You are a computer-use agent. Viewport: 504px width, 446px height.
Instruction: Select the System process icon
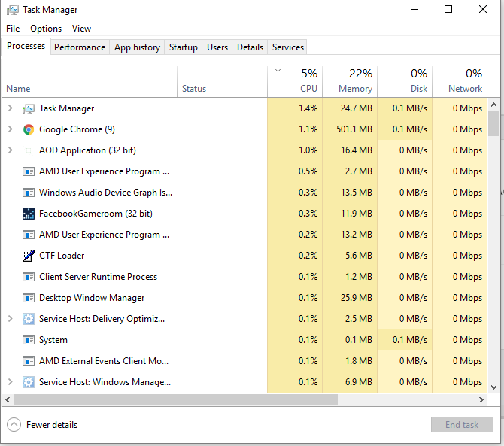pos(29,340)
